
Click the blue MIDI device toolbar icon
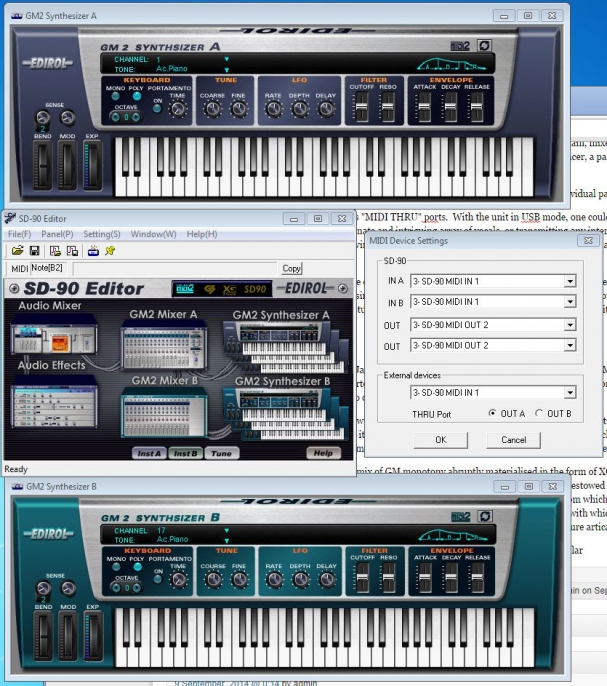point(93,251)
